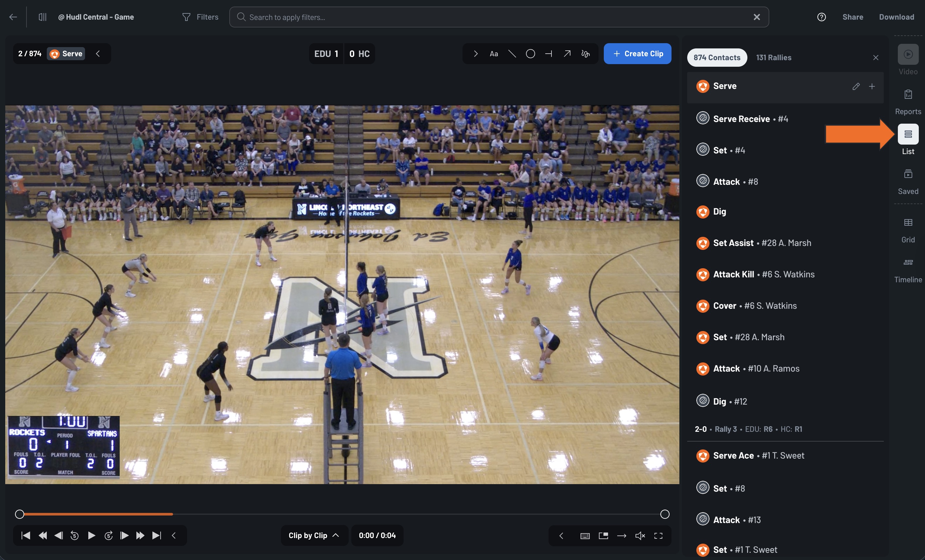Switch to the 874 Contacts tab

pos(717,58)
